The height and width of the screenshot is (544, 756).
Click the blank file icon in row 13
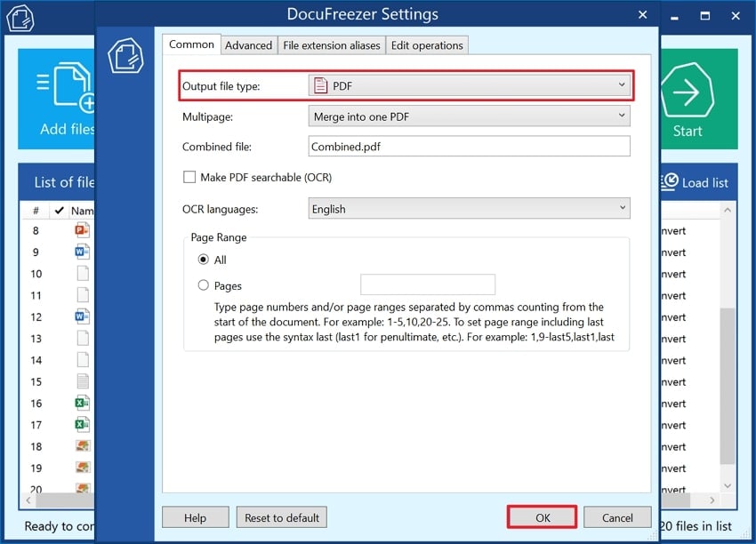83,339
